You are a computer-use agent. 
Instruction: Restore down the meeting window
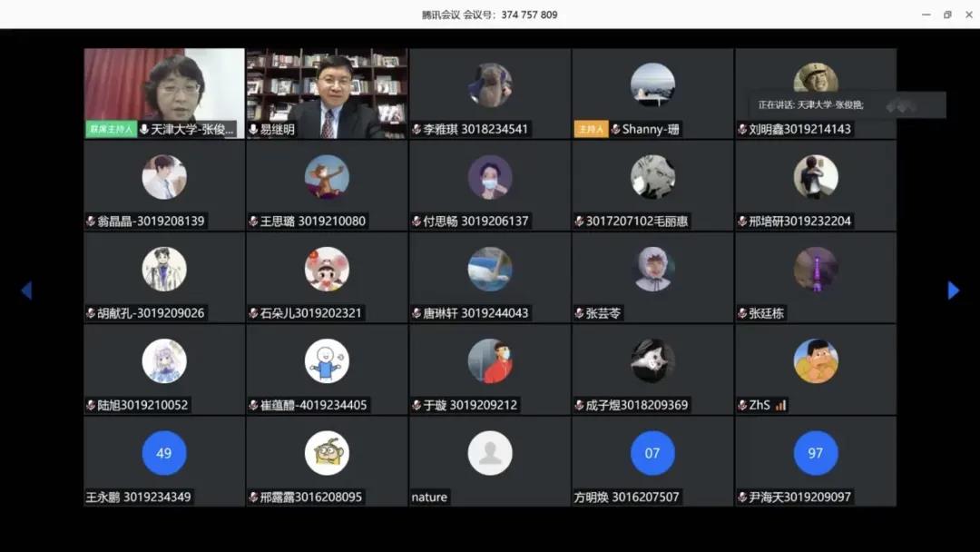click(947, 15)
